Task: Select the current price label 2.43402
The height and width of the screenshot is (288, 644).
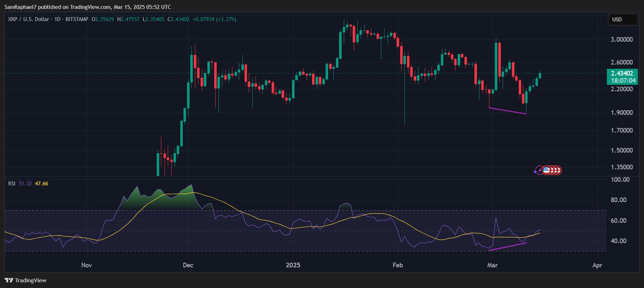Action: [622, 73]
